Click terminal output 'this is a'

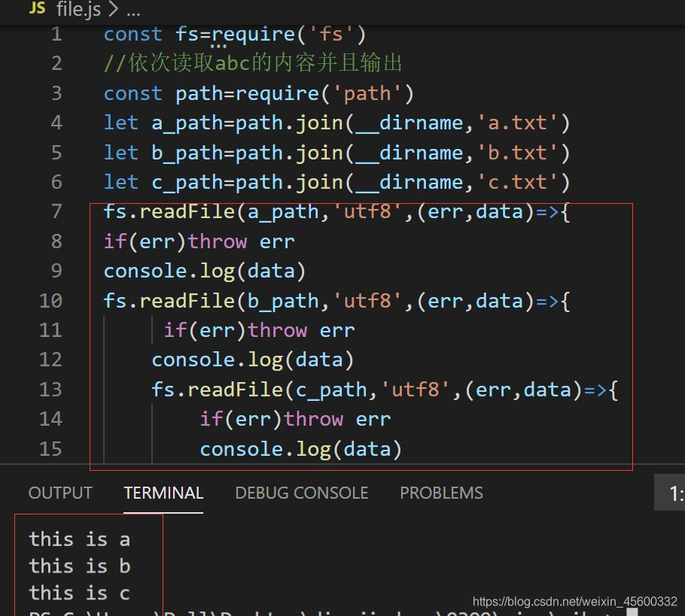coord(80,539)
